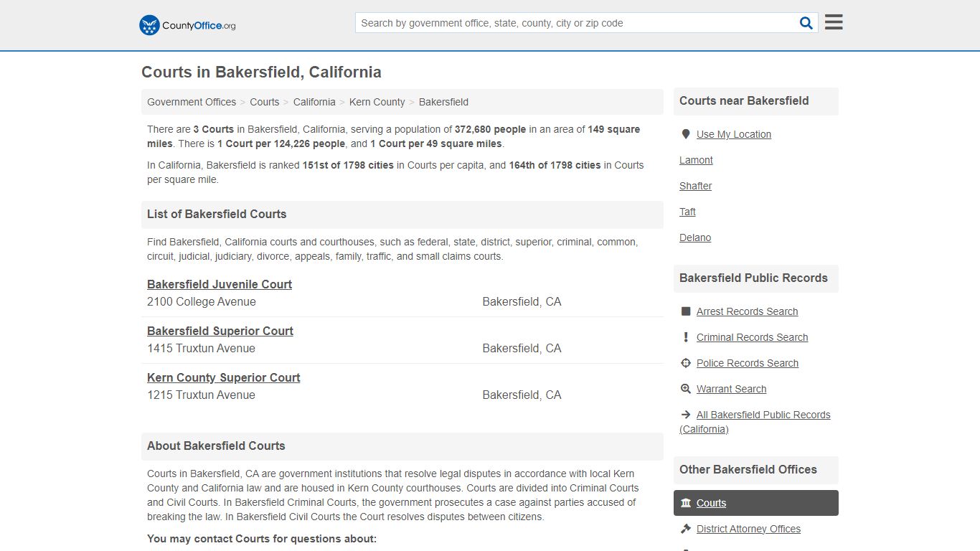The image size is (980, 551).
Task: Click the Courts building icon
Action: click(x=686, y=503)
